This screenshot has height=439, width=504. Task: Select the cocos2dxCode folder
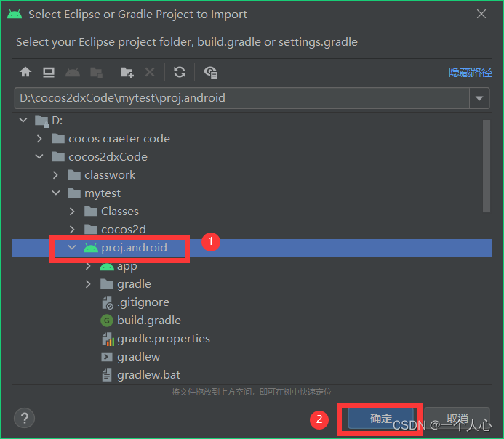pos(108,157)
